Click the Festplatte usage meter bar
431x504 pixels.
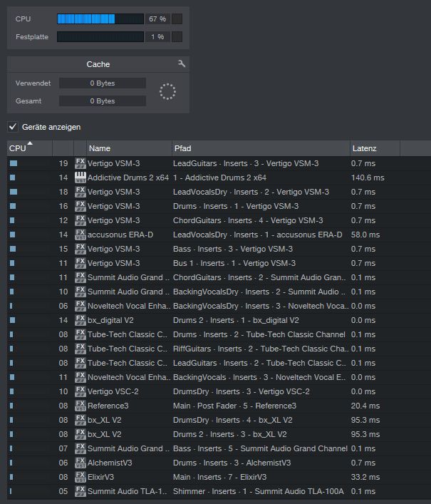coord(100,36)
